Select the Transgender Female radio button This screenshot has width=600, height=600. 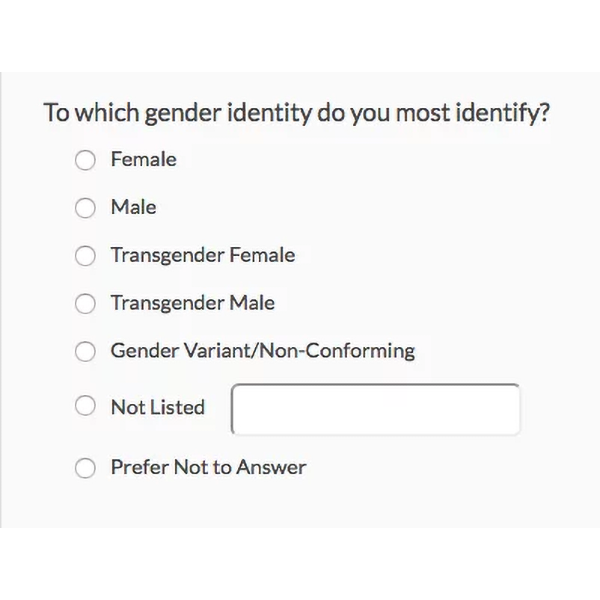pyautogui.click(x=86, y=256)
